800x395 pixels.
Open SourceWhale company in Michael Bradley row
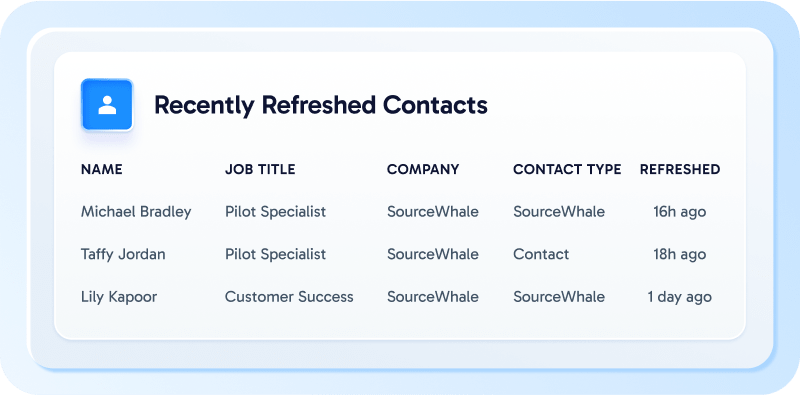coord(433,212)
